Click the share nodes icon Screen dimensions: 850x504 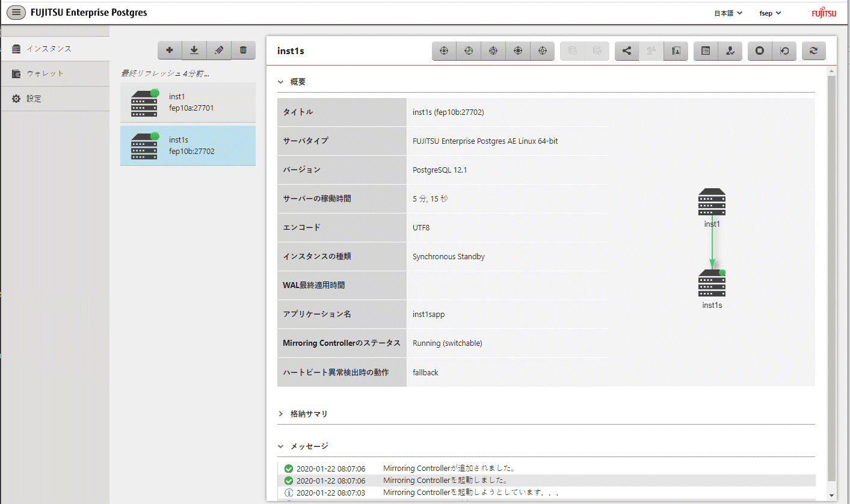[627, 51]
